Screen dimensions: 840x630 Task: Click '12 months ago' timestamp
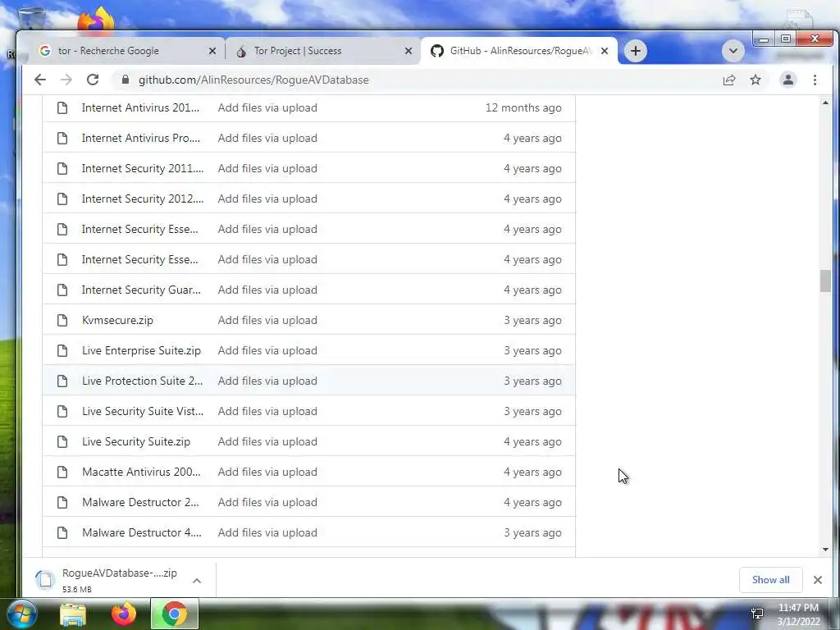(523, 107)
